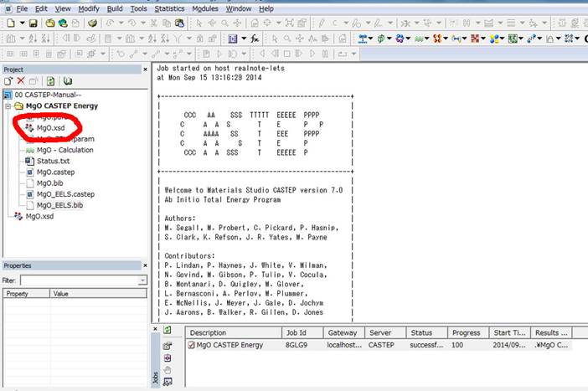Screen dimensions: 588x391
Task: Close the Properties panel
Action: pyautogui.click(x=145, y=265)
